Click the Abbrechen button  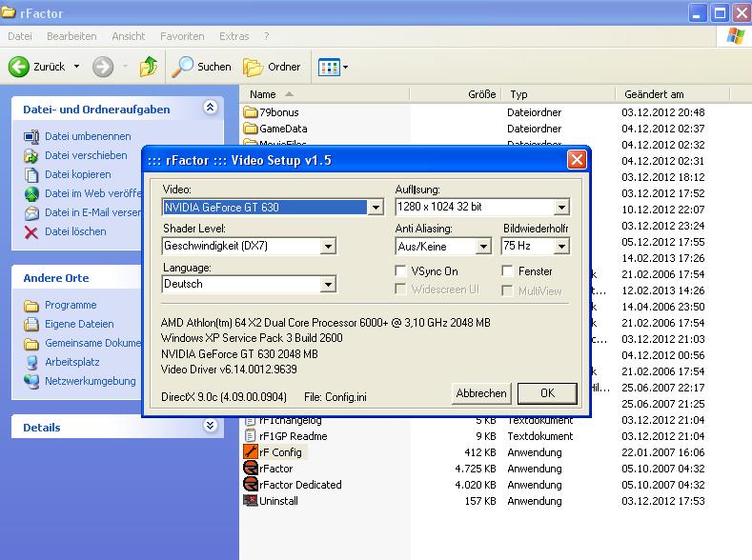[x=480, y=393]
